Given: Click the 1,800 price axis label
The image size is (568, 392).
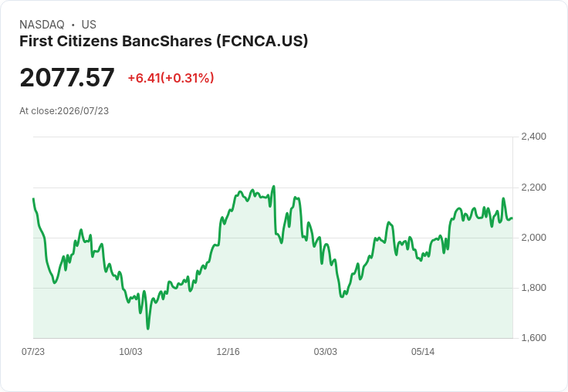Looking at the screenshot, I should click(x=533, y=288).
